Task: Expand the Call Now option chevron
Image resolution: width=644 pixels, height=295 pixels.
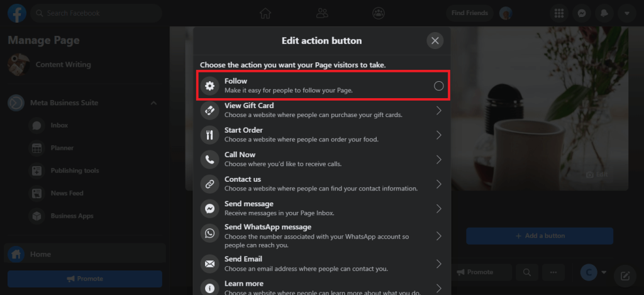Action: (x=438, y=159)
